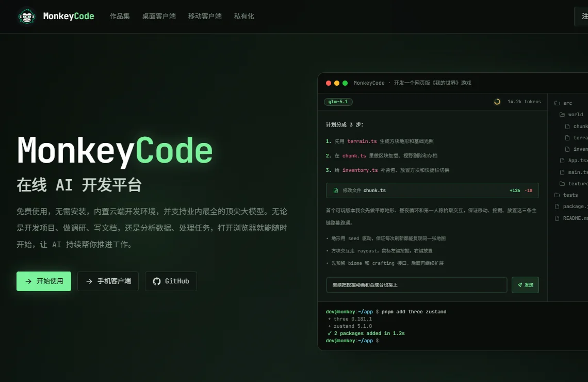
Task: Open the 桌面客户端 nav item
Action: tap(159, 16)
